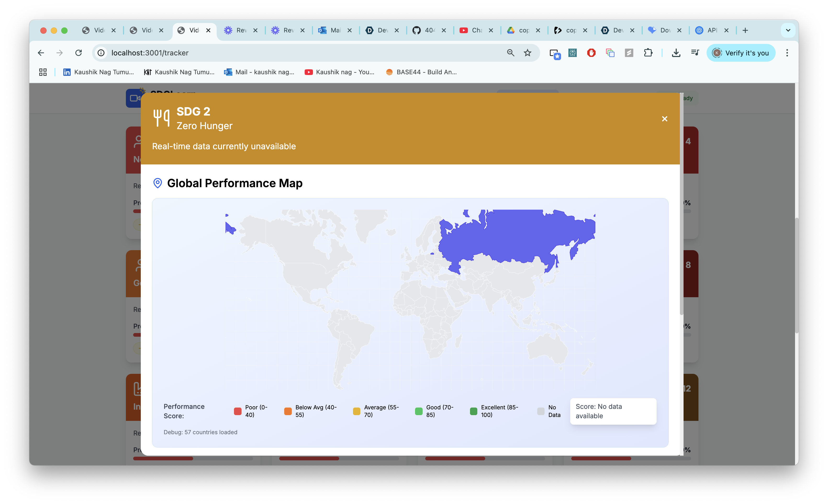828x504 pixels.
Task: Open the media controls icon
Action: click(695, 53)
